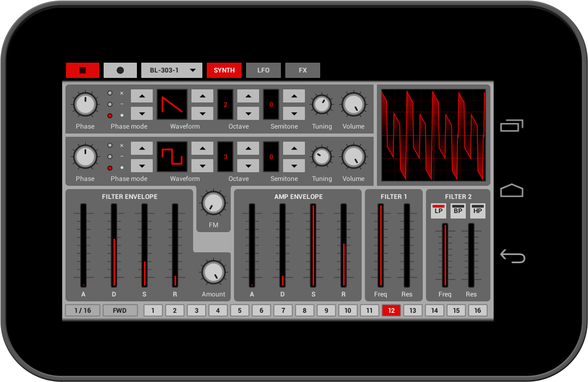Increase oscillator 1 octave with up arrow
The height and width of the screenshot is (382, 588).
pos(248,96)
